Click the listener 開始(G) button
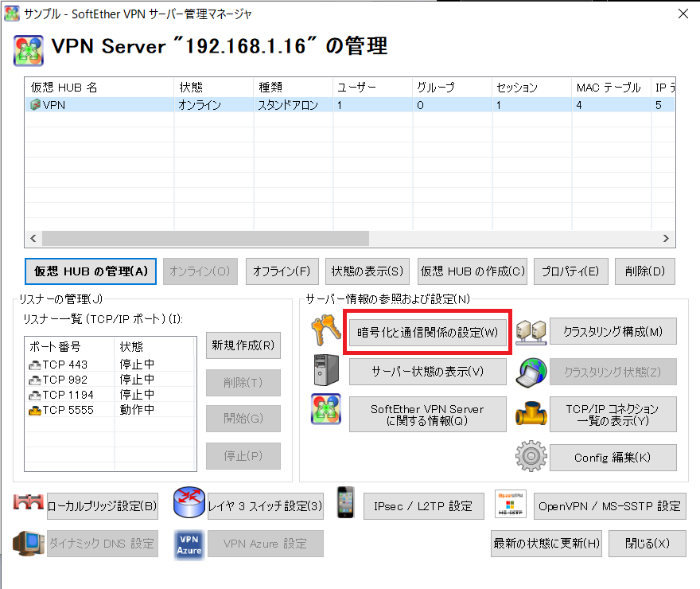 pos(243,419)
